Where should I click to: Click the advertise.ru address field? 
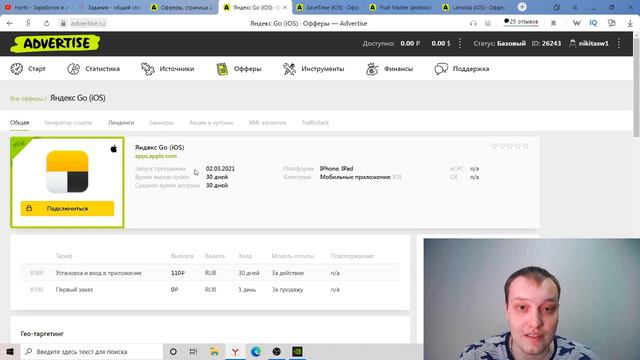point(88,23)
